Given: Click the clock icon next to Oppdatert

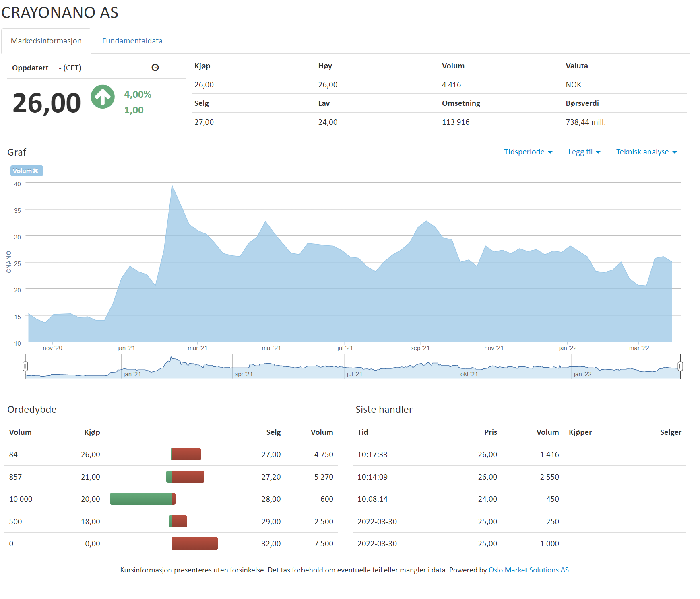Looking at the screenshot, I should (x=155, y=68).
